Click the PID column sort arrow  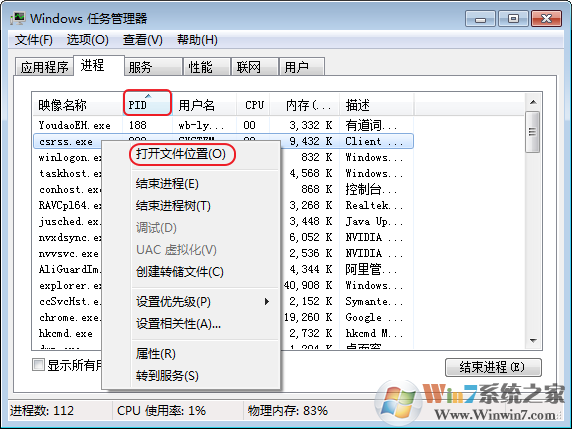(x=148, y=96)
